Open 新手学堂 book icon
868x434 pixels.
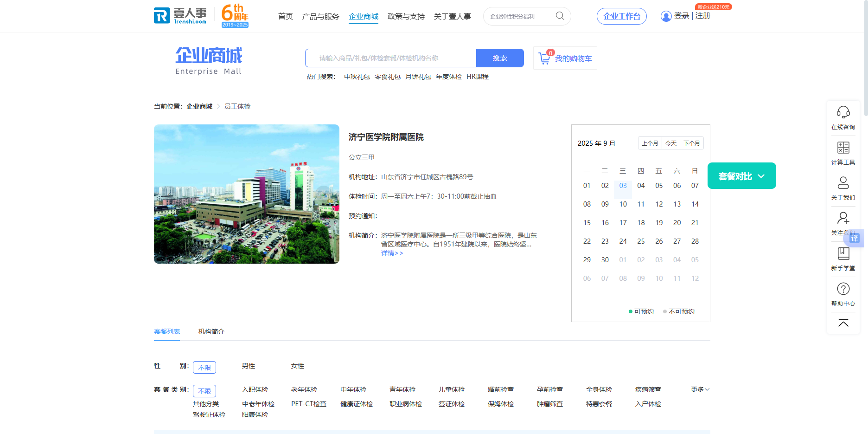pos(843,253)
